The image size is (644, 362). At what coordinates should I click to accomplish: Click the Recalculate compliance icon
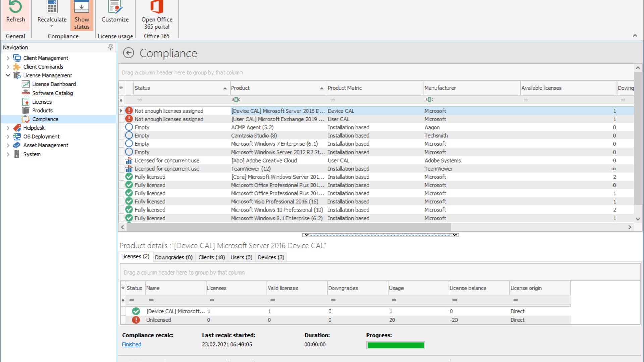click(52, 7)
